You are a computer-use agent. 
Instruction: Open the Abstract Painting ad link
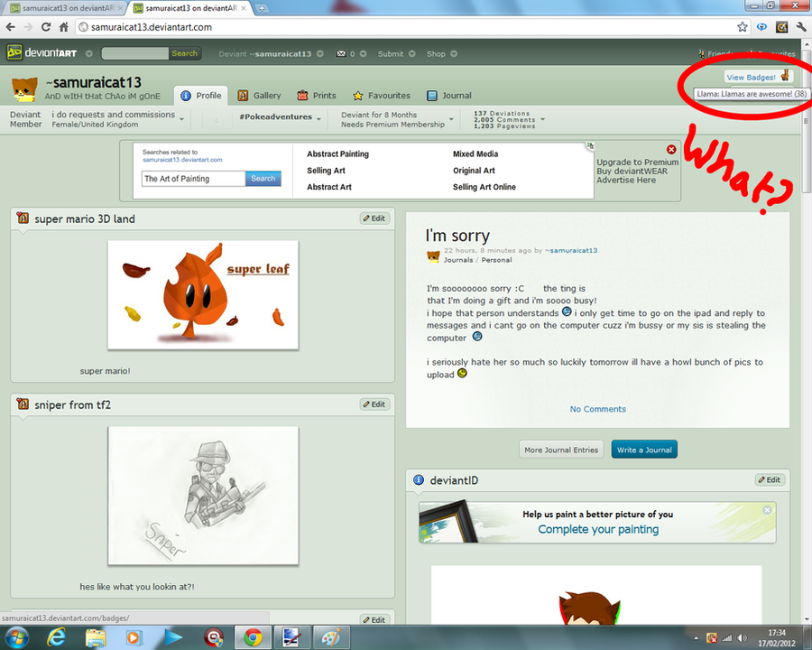tap(337, 154)
